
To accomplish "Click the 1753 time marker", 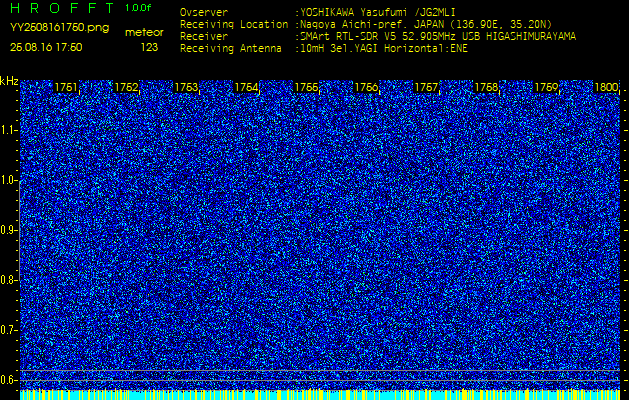I will point(186,87).
